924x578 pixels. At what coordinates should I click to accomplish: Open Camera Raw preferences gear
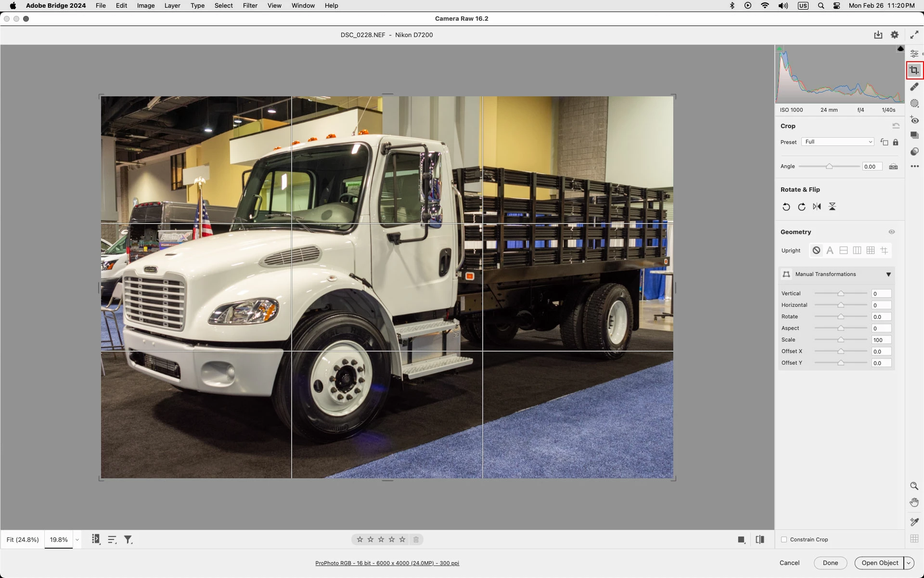coord(894,35)
